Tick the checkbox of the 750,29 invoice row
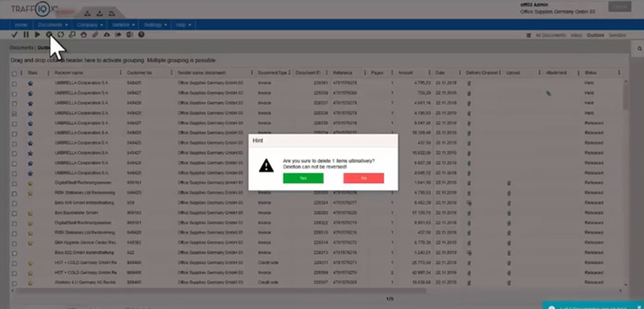 [x=14, y=94]
